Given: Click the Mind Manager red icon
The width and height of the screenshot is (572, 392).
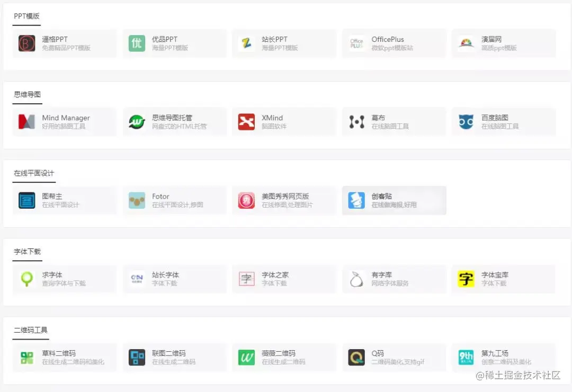Looking at the screenshot, I should pos(26,122).
